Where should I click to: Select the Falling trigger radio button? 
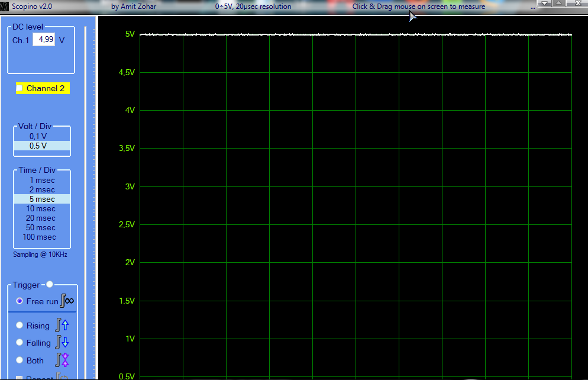(x=20, y=343)
